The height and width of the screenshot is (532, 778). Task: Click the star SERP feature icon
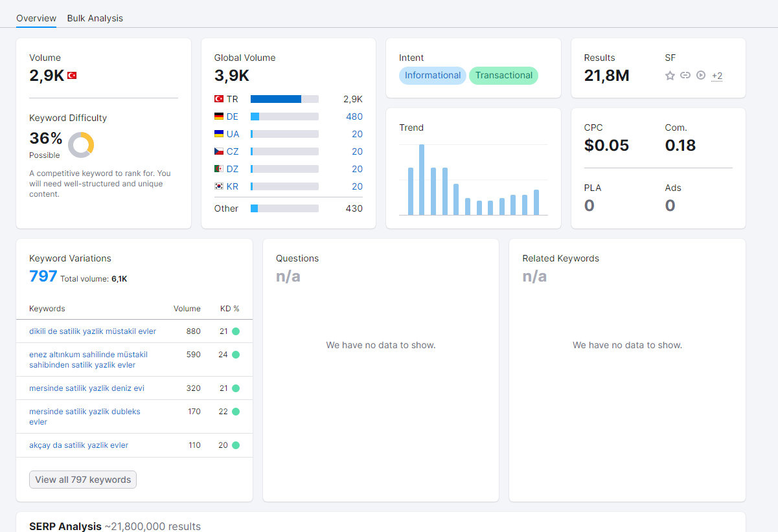[x=670, y=76]
